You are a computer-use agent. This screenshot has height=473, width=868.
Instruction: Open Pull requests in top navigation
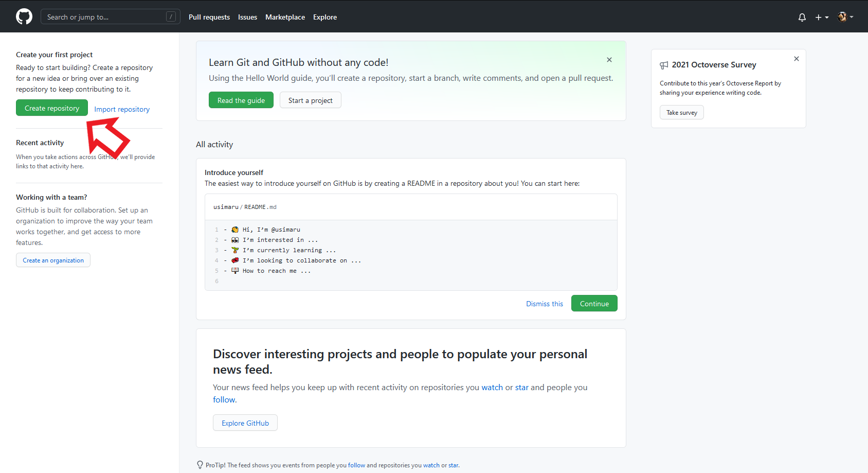209,17
